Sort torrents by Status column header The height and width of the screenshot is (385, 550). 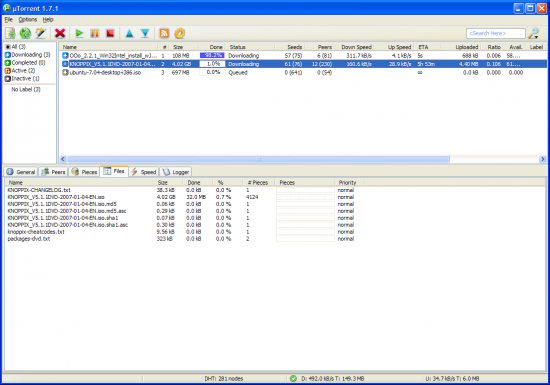pos(251,47)
